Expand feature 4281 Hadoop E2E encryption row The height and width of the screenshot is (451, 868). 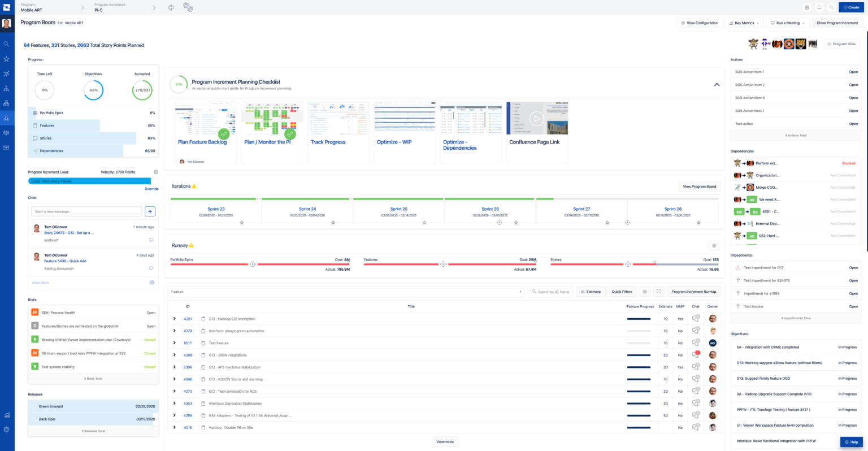174,318
